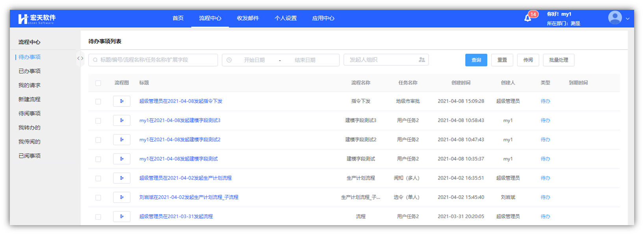
Task: Open flowchart icon for 生产计划流程_子流程 row
Action: pyautogui.click(x=122, y=197)
